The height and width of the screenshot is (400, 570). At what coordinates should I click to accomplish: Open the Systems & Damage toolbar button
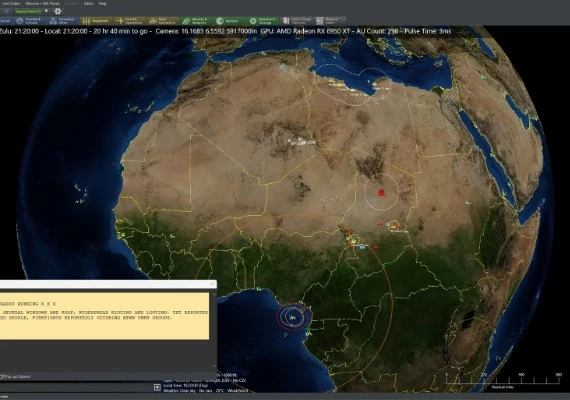[x=263, y=21]
